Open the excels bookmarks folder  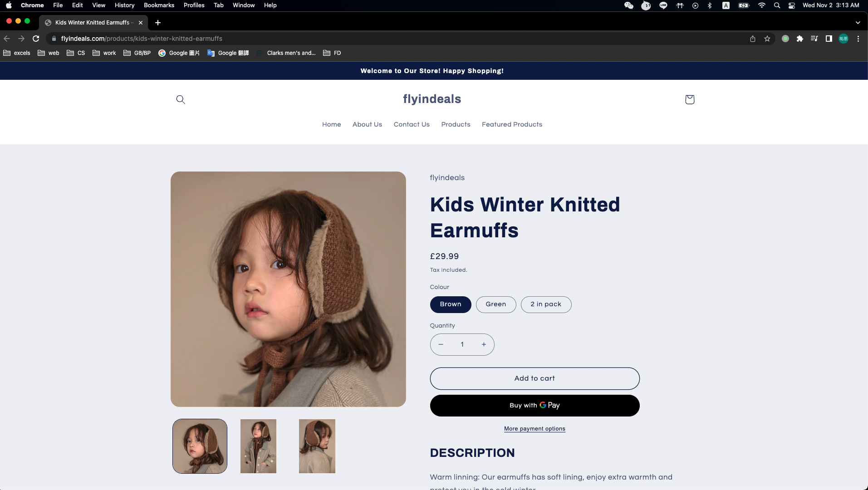17,53
